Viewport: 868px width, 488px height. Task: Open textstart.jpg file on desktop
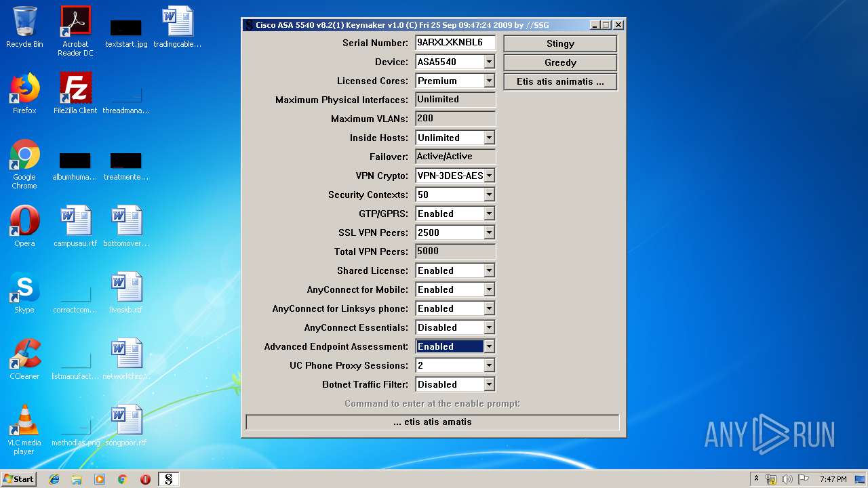pyautogui.click(x=126, y=31)
